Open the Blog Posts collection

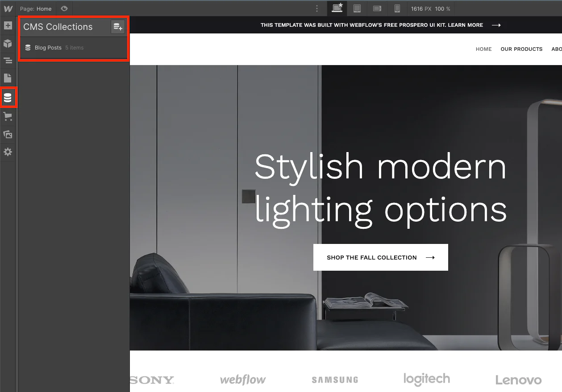tap(48, 48)
